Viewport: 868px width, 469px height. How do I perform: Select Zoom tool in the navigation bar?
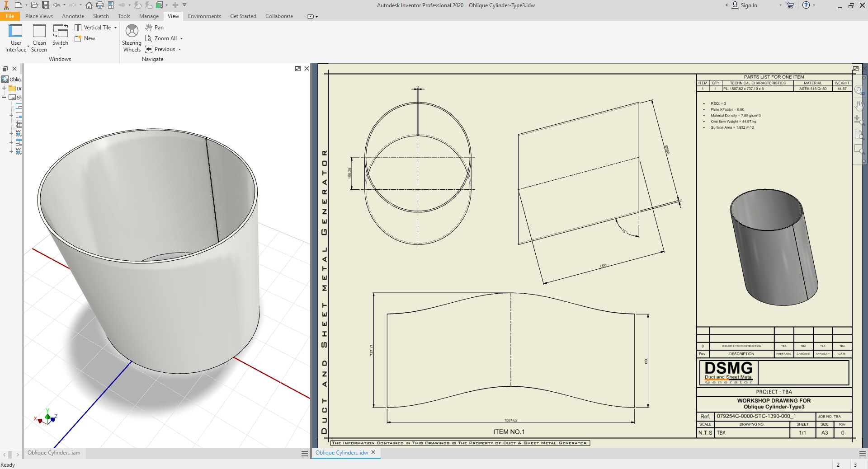858,120
